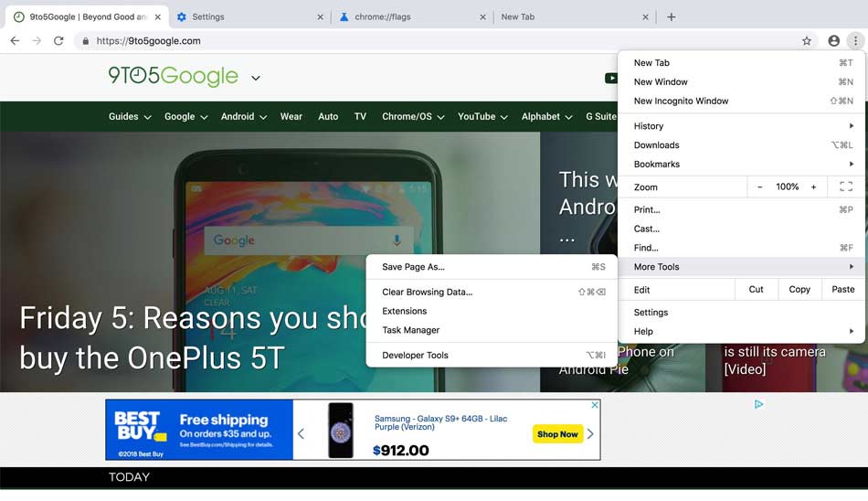Switch to the New Tab tab
This screenshot has height=501, width=868.
pos(575,17)
